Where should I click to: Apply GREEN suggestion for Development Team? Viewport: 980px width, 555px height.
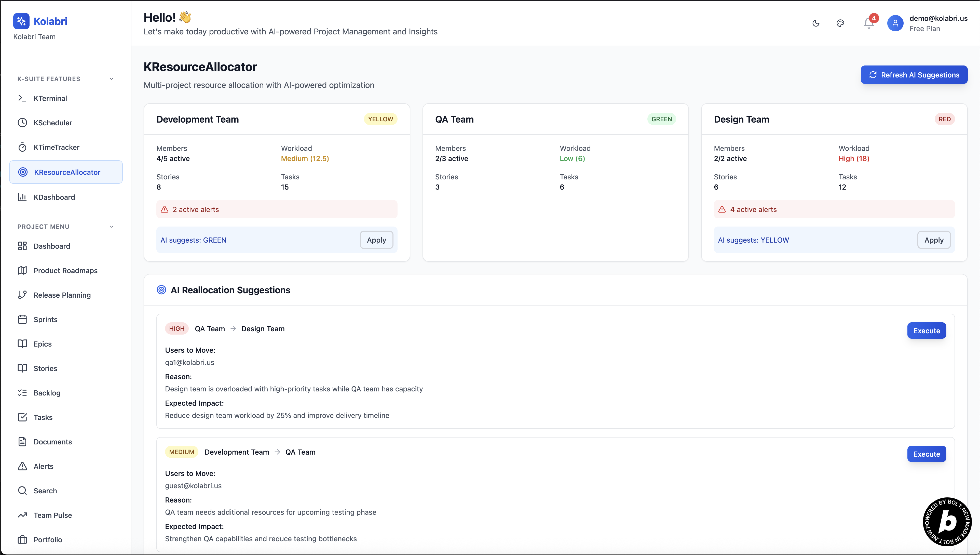pyautogui.click(x=376, y=240)
